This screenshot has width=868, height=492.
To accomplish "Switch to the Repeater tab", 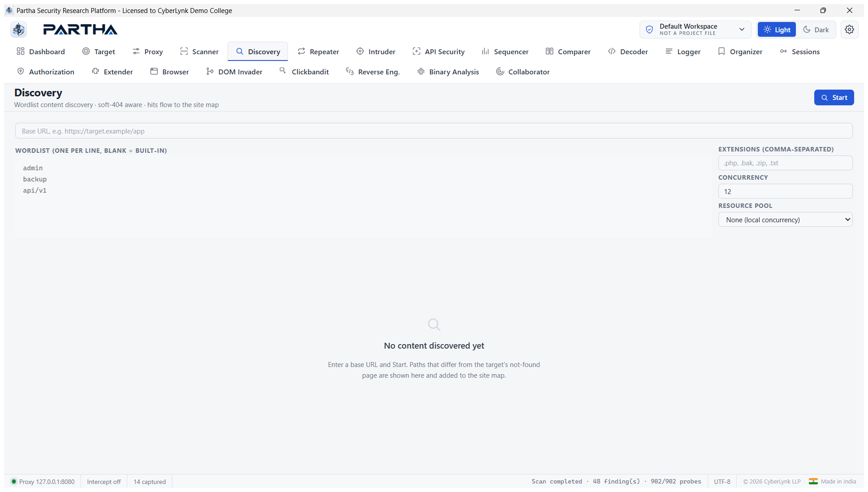I will 318,52.
